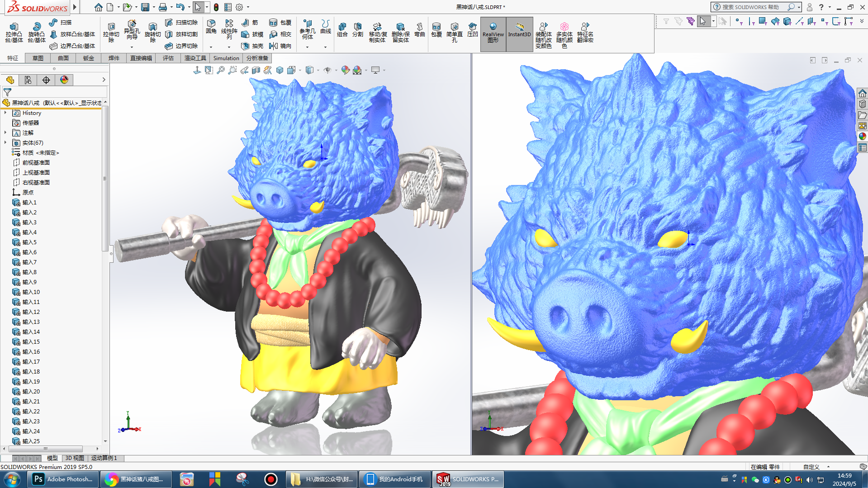Click the 扫描 sweep tool
Viewport: 868px width, 488px height.
[61, 22]
